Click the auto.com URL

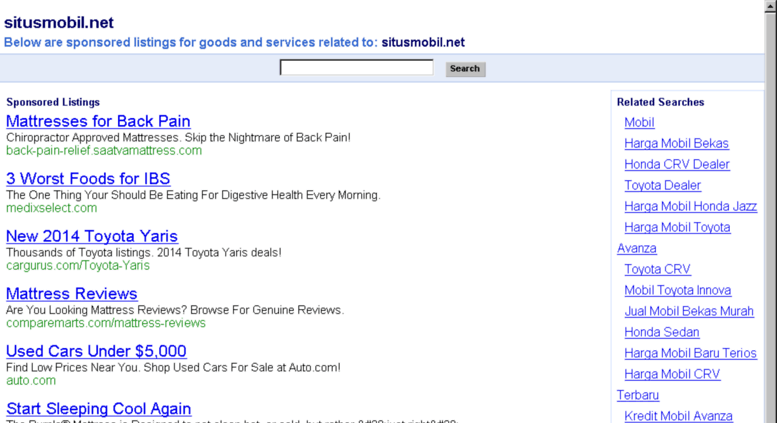(x=31, y=380)
